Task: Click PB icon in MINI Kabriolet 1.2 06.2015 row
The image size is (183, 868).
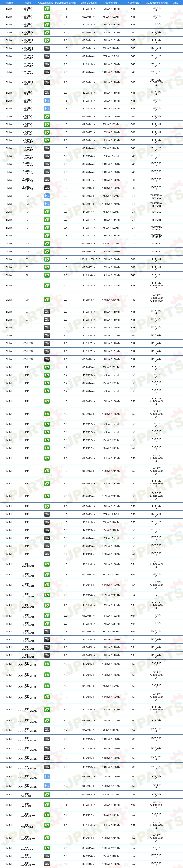Action: click(47, 794)
